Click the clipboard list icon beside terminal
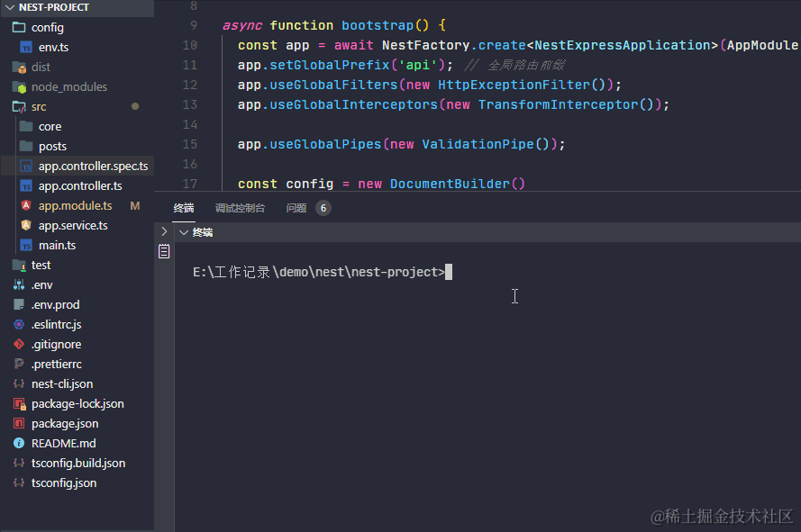801x532 pixels. [164, 251]
